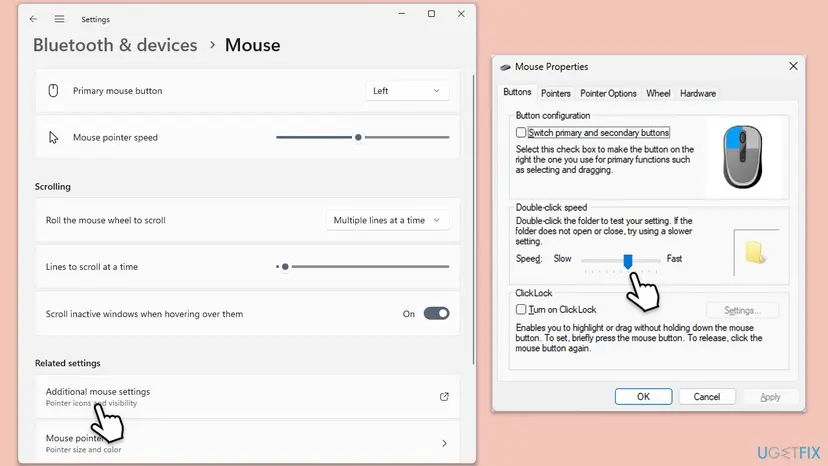Toggle Scroll inactive windows when hovering switch
The image size is (828, 466).
(x=437, y=313)
